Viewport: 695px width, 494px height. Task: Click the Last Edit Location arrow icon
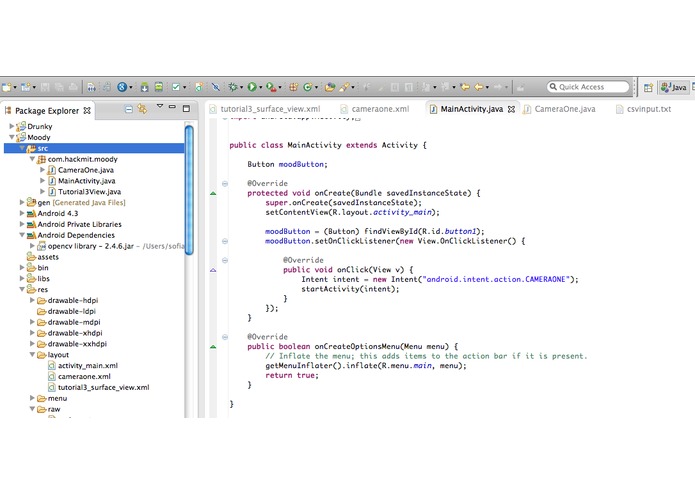coord(465,87)
